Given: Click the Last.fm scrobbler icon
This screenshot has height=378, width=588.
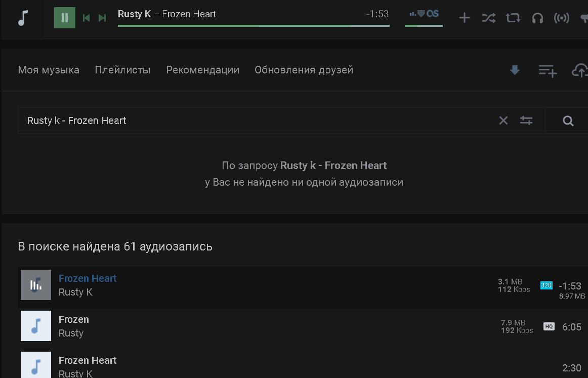Looking at the screenshot, I should coord(424,14).
